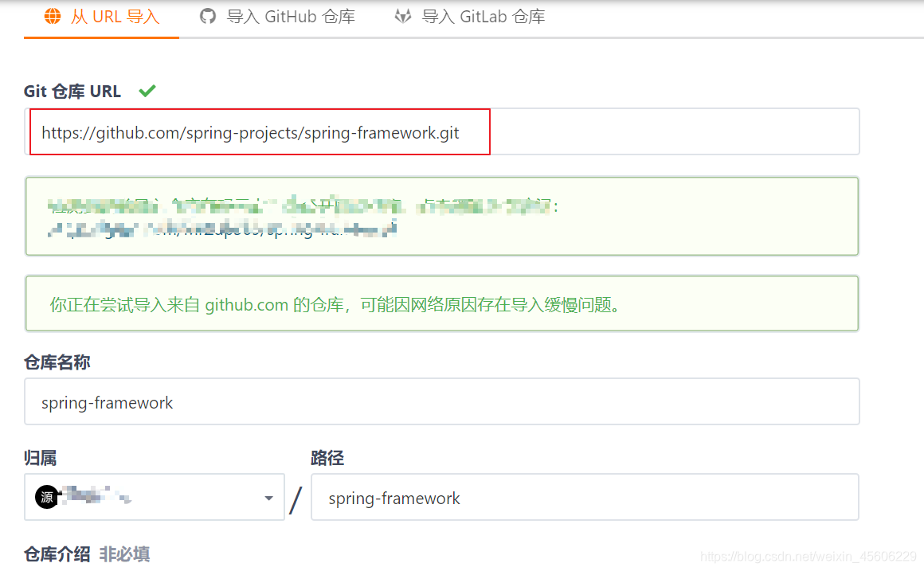Switch to 导入 GitHub 仓库 tab

coord(277,17)
